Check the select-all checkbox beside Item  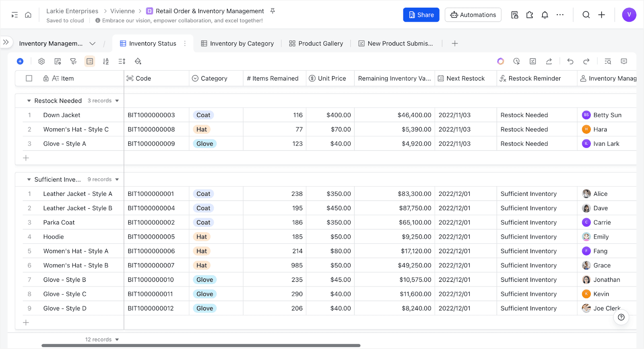click(29, 79)
